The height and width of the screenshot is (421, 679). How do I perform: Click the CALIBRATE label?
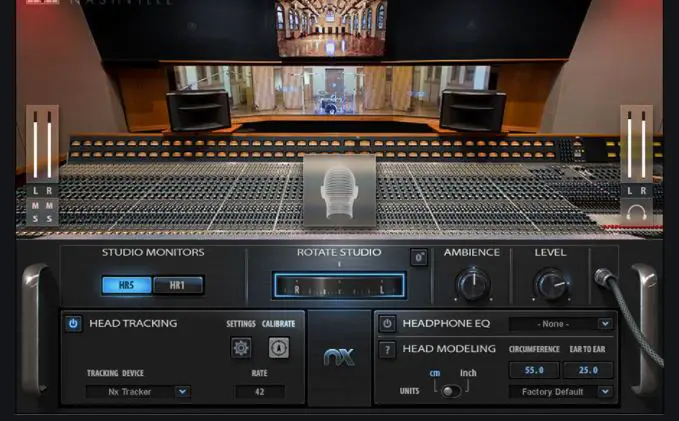point(278,324)
